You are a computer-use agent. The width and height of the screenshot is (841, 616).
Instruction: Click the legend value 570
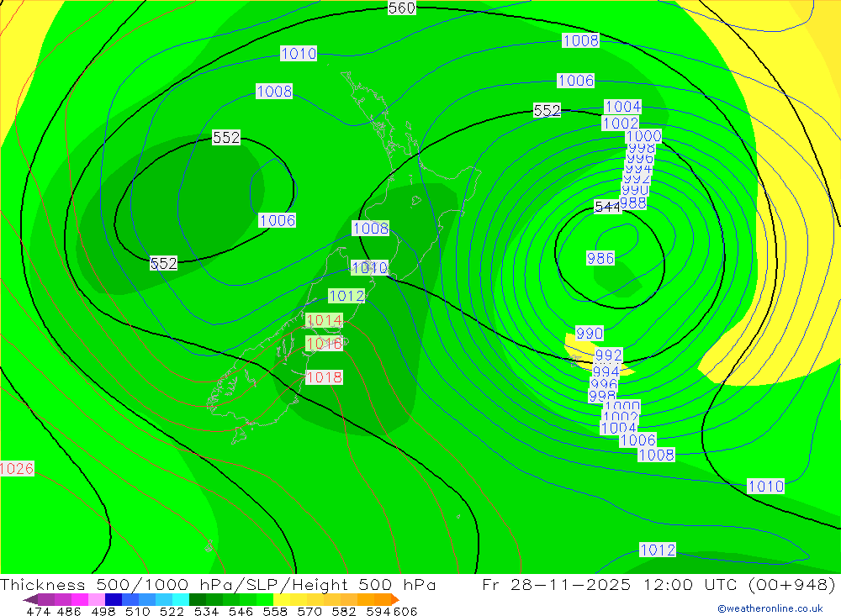(x=309, y=611)
